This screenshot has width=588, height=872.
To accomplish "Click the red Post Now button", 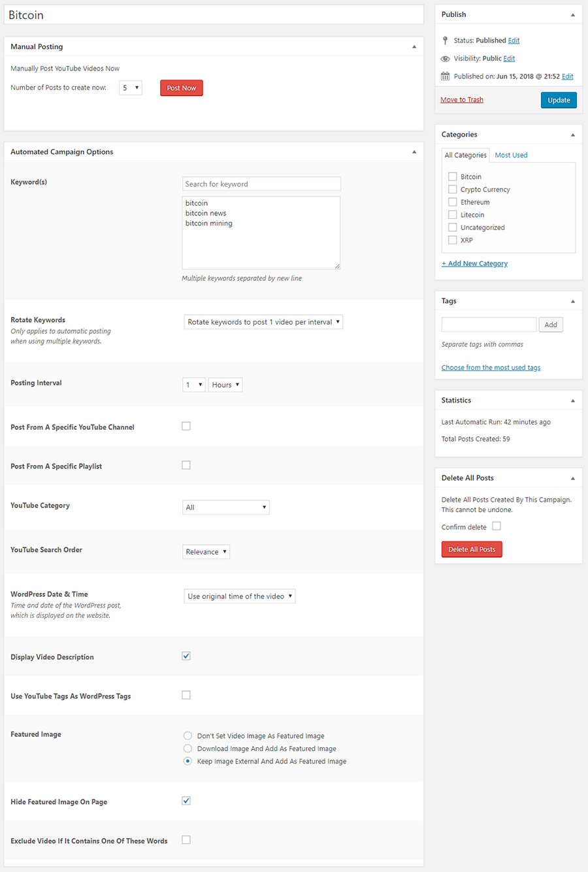I will pyautogui.click(x=182, y=88).
